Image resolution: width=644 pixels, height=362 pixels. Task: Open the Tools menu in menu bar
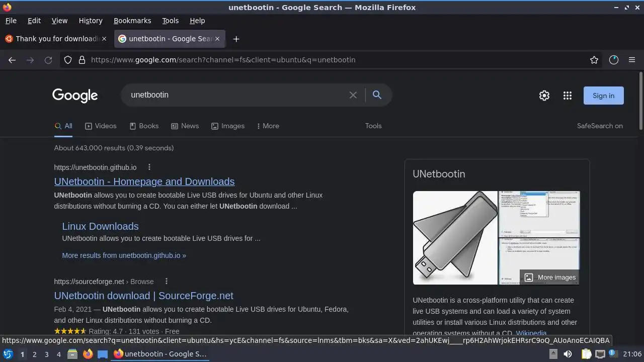tap(170, 21)
